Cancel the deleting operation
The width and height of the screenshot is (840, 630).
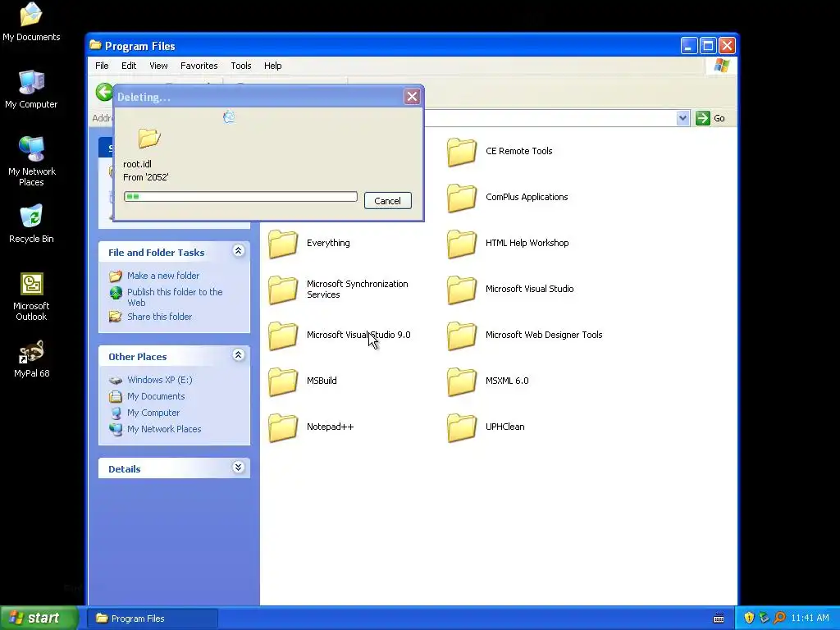coord(387,200)
